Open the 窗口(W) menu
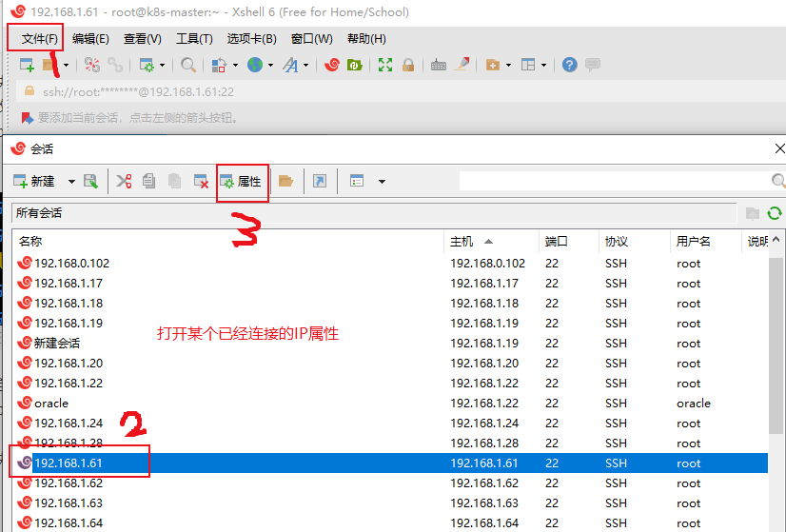This screenshot has height=532, width=786. pyautogui.click(x=312, y=39)
